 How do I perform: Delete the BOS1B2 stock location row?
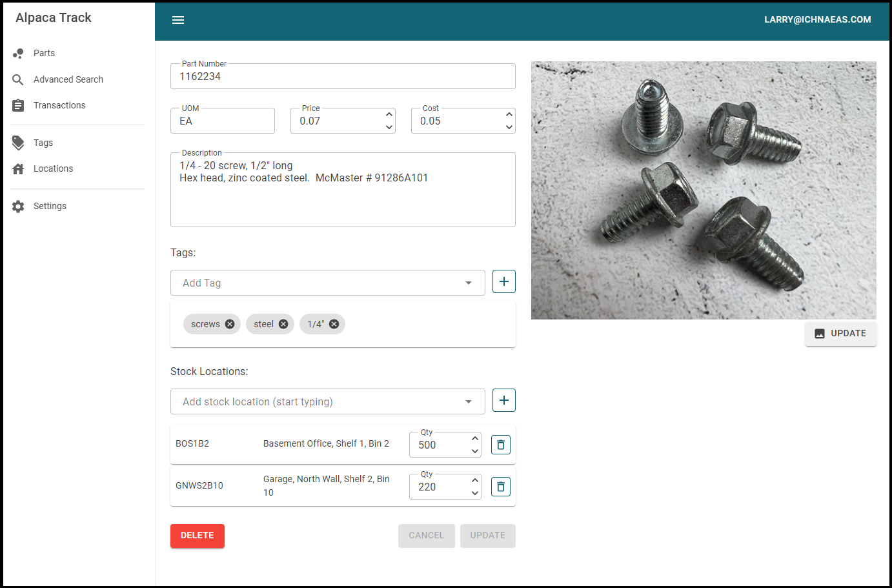(x=500, y=445)
